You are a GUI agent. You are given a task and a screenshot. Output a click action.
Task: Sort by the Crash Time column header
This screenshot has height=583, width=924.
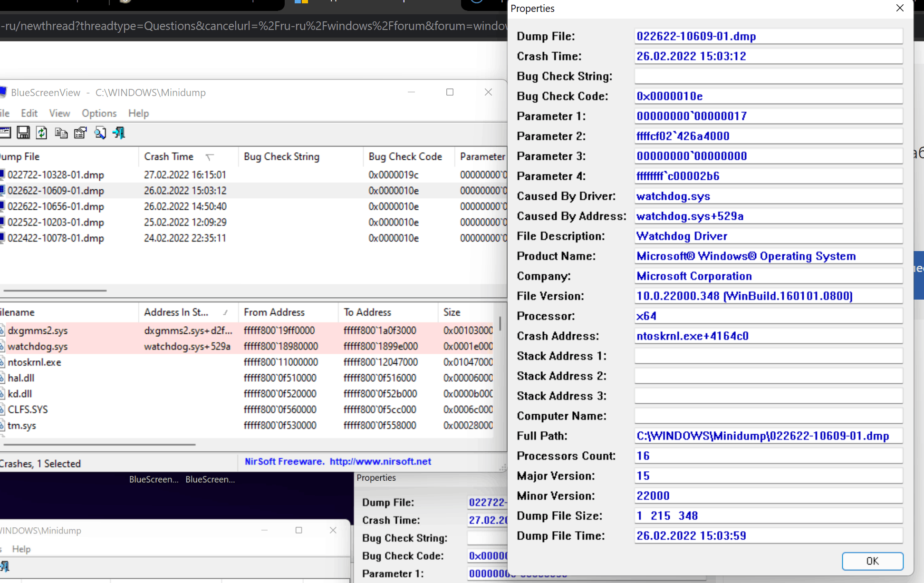188,156
